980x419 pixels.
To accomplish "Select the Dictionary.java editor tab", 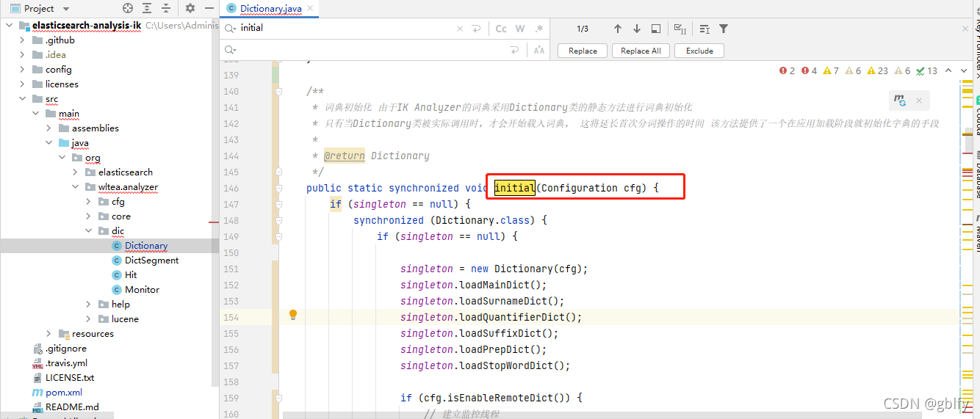I will click(271, 9).
